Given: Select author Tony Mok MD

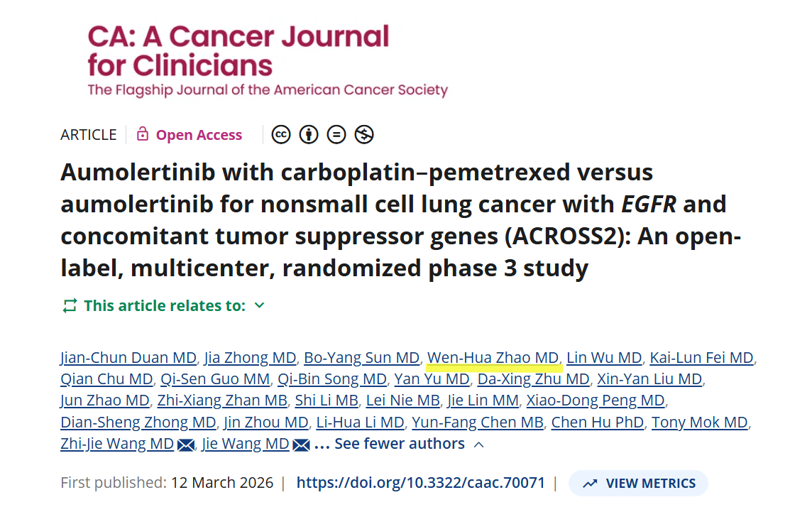Looking at the screenshot, I should tap(699, 423).
